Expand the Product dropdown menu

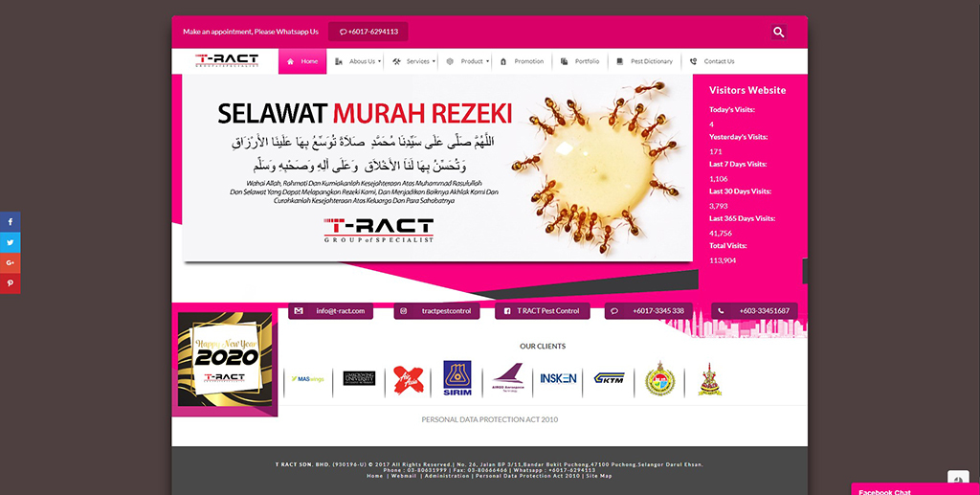click(469, 61)
